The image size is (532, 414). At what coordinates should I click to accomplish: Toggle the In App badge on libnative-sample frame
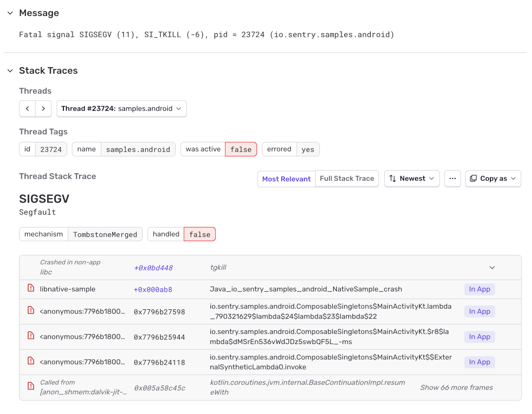pyautogui.click(x=479, y=289)
